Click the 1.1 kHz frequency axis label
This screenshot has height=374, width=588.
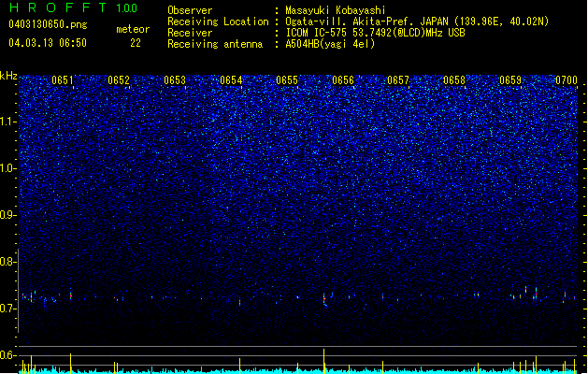click(7, 122)
